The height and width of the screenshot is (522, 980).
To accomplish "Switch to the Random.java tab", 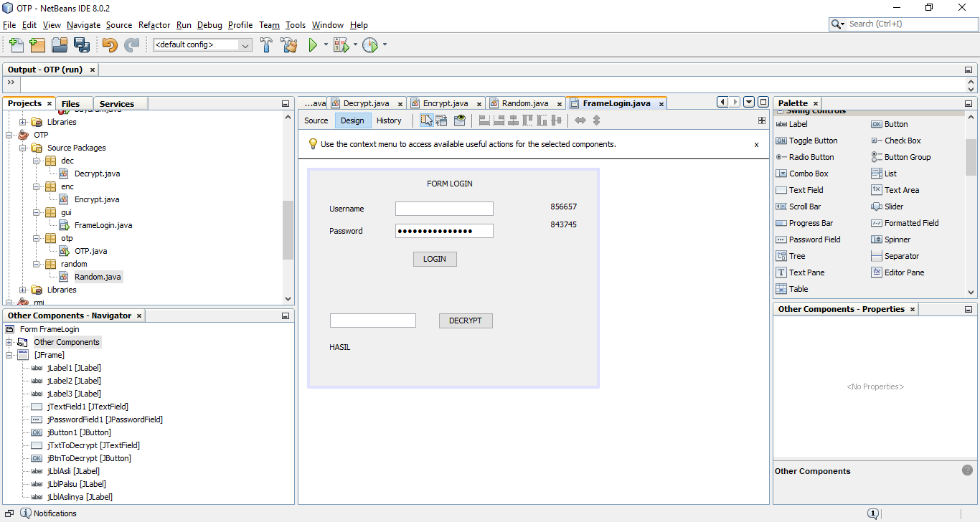I will (524, 103).
